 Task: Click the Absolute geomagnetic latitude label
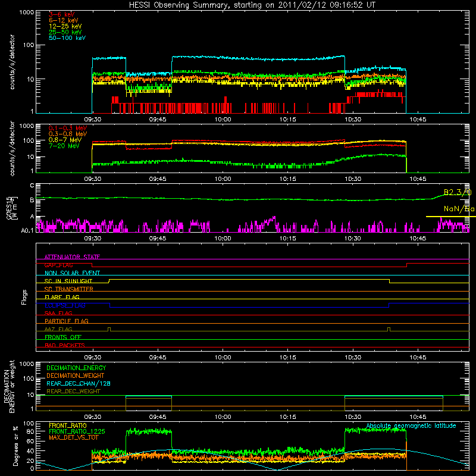pyautogui.click(x=411, y=425)
